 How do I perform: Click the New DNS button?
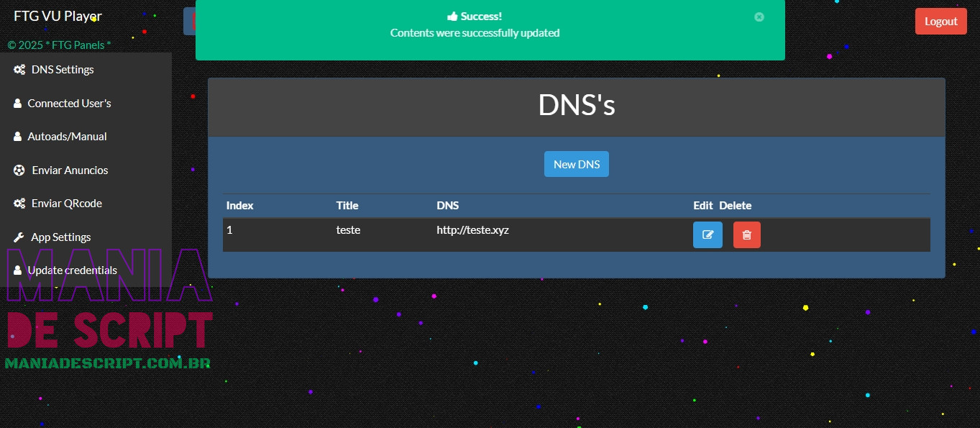click(577, 164)
